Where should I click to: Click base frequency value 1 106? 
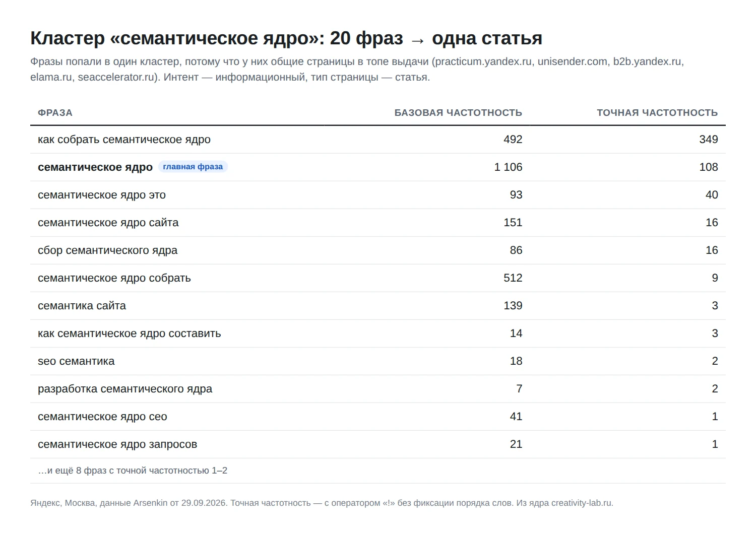coord(508,167)
